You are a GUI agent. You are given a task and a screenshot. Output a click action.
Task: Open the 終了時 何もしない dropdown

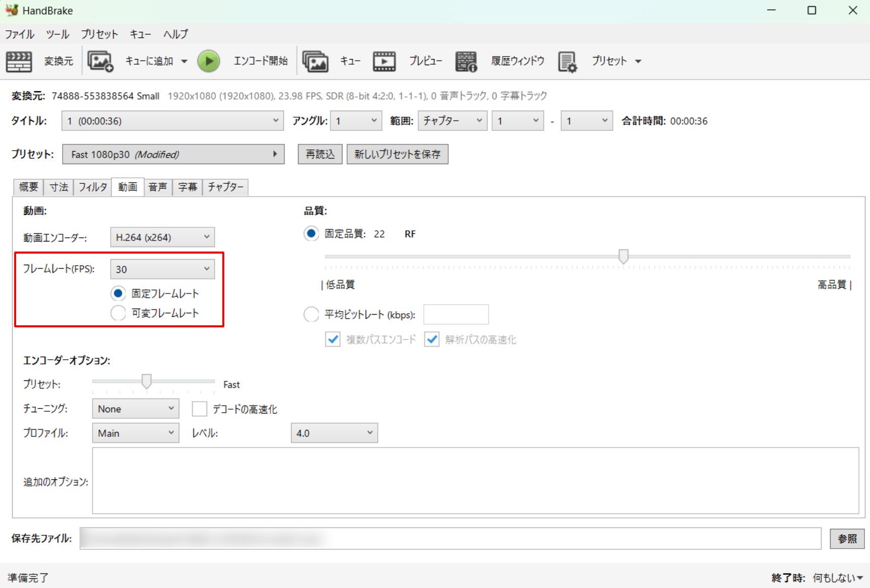coord(838,578)
